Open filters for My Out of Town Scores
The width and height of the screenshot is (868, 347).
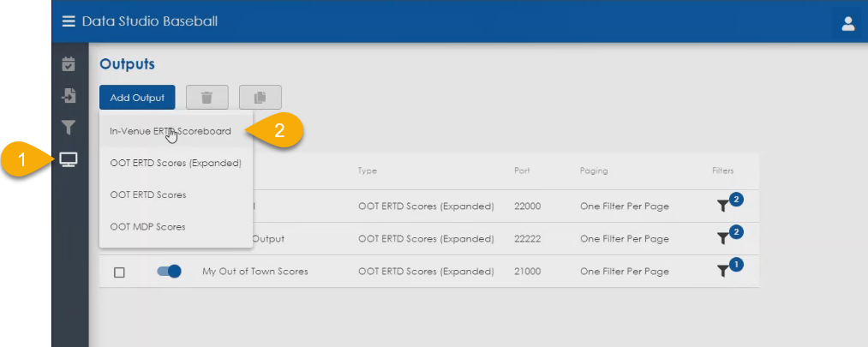(725, 271)
